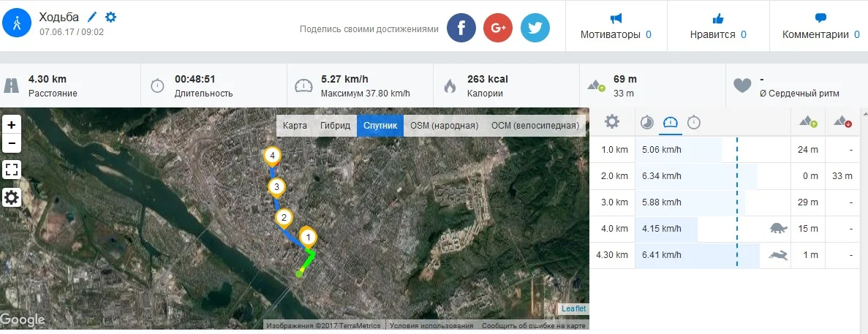Select the Гибрид map layer

click(335, 126)
